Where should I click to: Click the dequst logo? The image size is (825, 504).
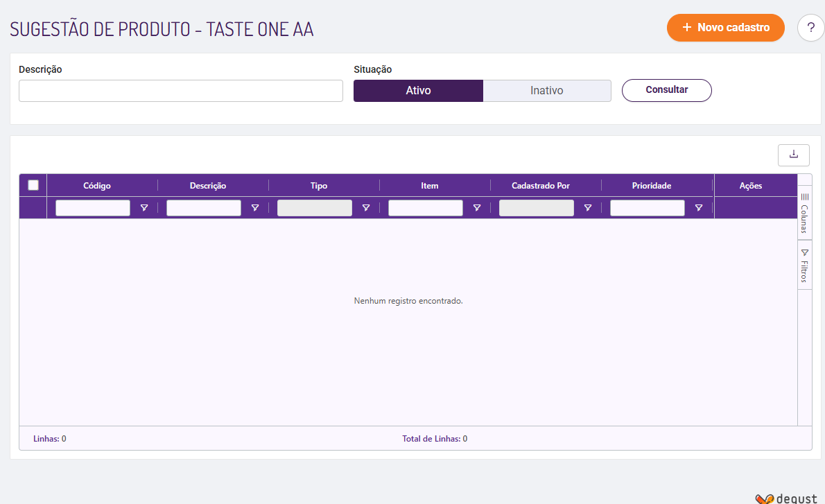(787, 498)
